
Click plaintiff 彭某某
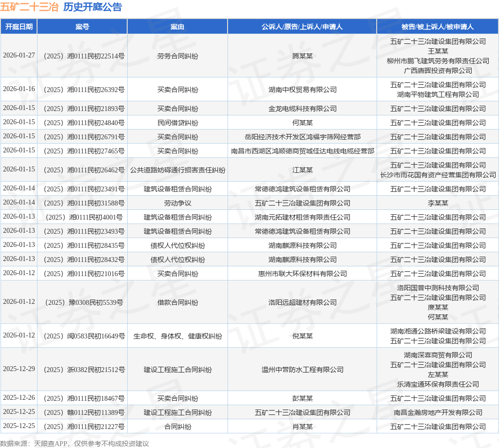302,398
